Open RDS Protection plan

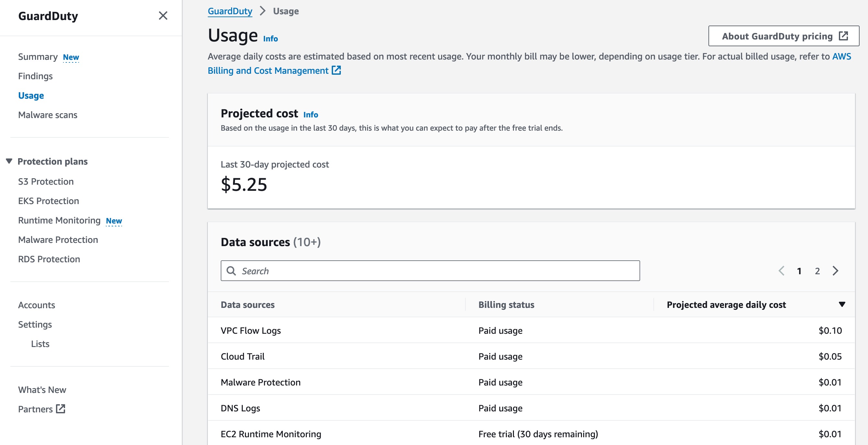click(49, 259)
